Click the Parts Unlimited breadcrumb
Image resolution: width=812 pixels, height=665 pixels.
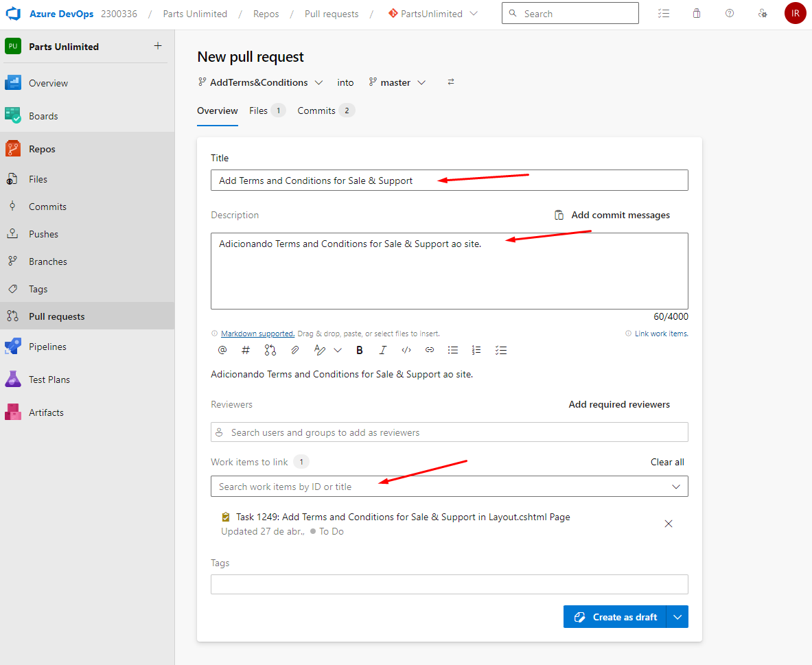tap(195, 14)
